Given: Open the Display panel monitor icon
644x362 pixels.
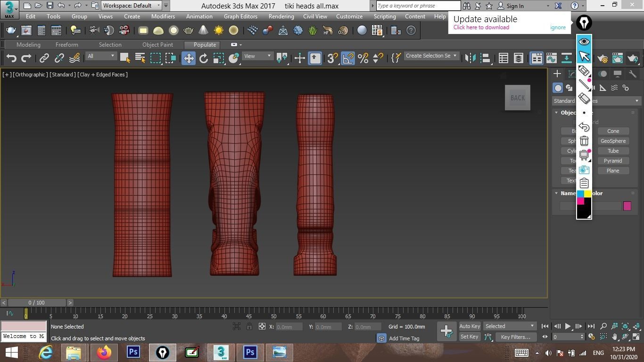Looking at the screenshot, I should pyautogui.click(x=617, y=74).
